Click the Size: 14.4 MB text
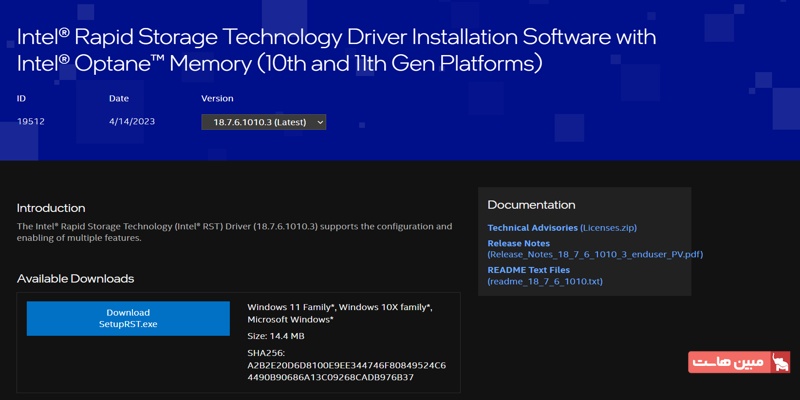 pyautogui.click(x=276, y=336)
